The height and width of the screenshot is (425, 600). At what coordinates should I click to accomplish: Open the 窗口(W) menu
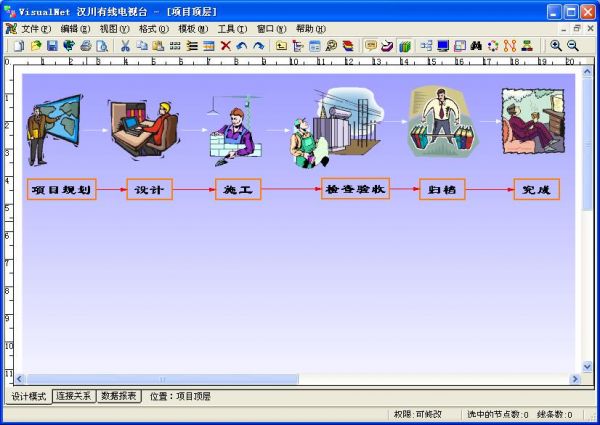(x=272, y=29)
